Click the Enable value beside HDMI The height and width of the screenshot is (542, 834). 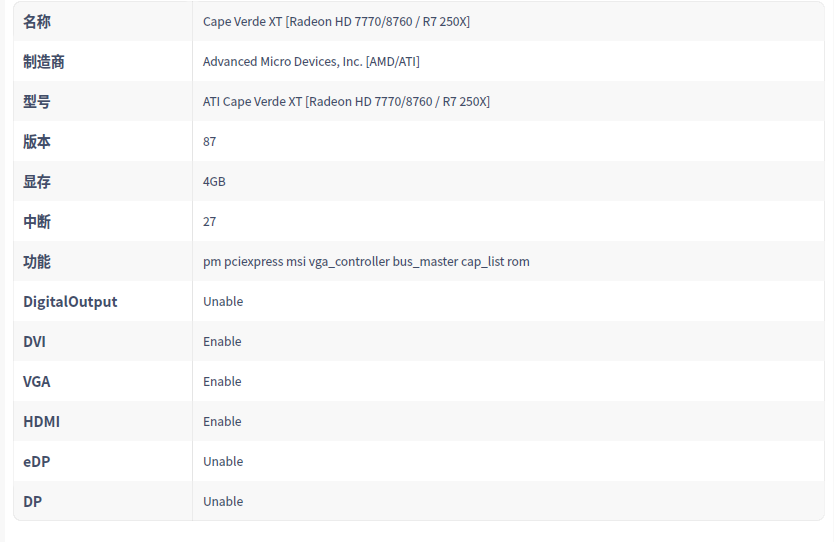(222, 422)
